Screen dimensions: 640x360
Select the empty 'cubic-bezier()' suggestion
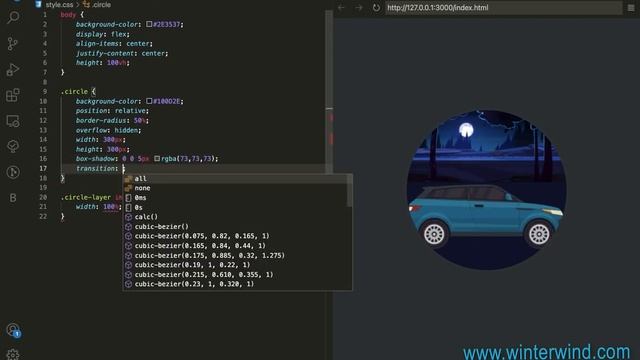tap(236, 227)
